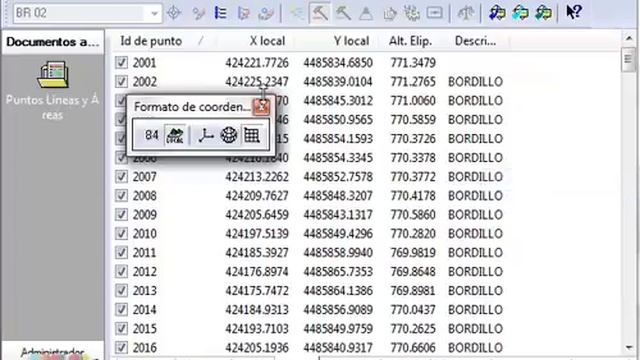640x360 pixels.
Task: Click X local value 424221.7726
Action: click(257, 63)
